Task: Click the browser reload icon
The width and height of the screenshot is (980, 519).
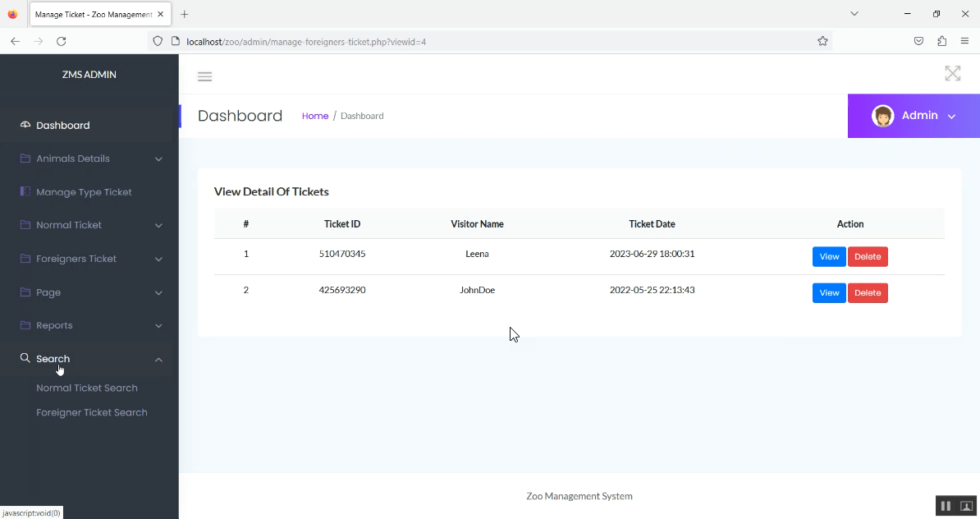Action: 61,41
